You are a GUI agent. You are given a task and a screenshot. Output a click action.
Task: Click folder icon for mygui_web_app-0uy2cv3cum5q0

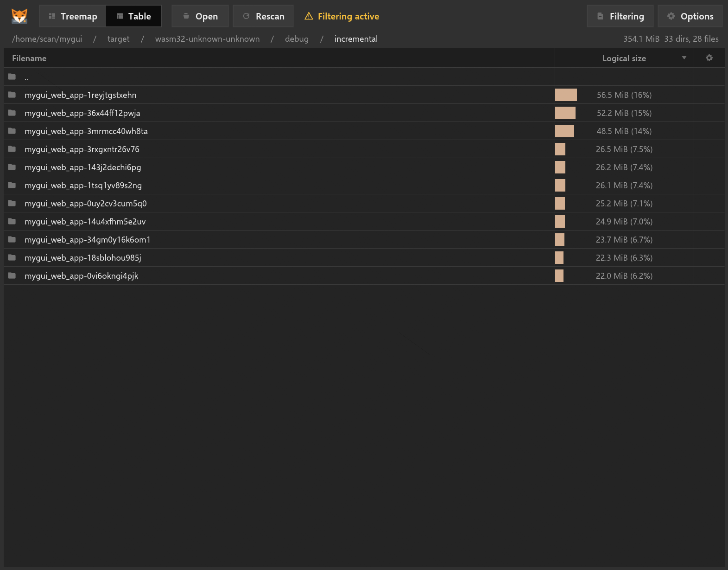[12, 203]
